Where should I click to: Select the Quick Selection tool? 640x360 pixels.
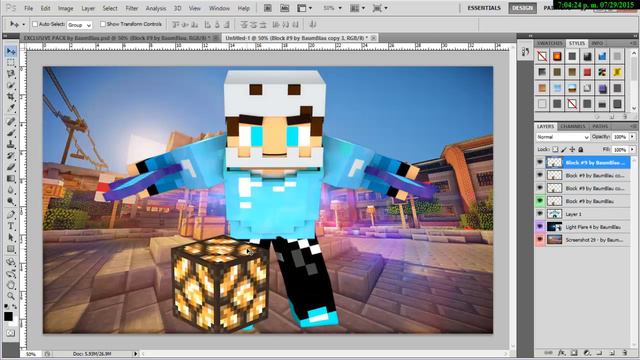[11, 85]
